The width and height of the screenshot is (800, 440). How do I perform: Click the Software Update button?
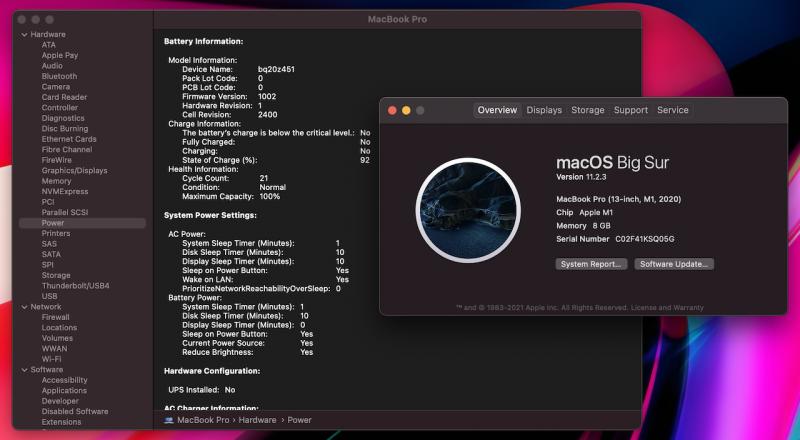pyautogui.click(x=674, y=264)
